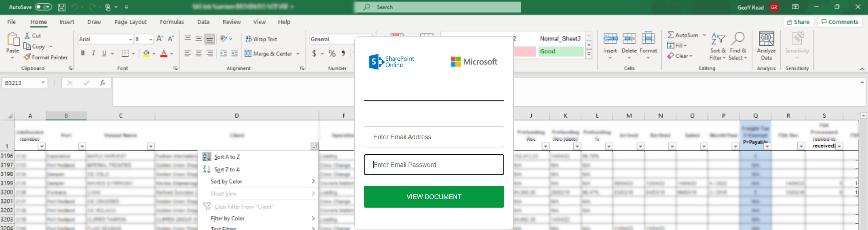Click the Center horizontal align icon
Screen dimensions: 868x230
(199, 53)
